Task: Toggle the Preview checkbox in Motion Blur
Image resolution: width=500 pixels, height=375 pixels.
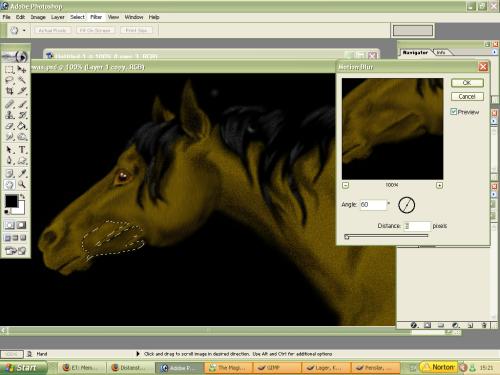Action: (454, 112)
